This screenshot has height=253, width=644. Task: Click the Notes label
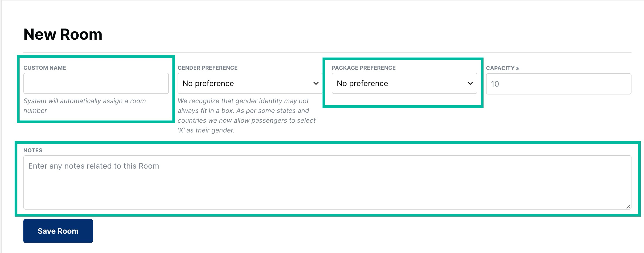coord(33,150)
